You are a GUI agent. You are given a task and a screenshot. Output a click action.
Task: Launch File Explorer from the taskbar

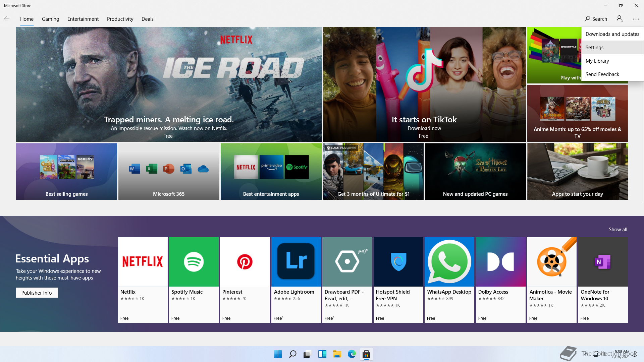pos(337,354)
